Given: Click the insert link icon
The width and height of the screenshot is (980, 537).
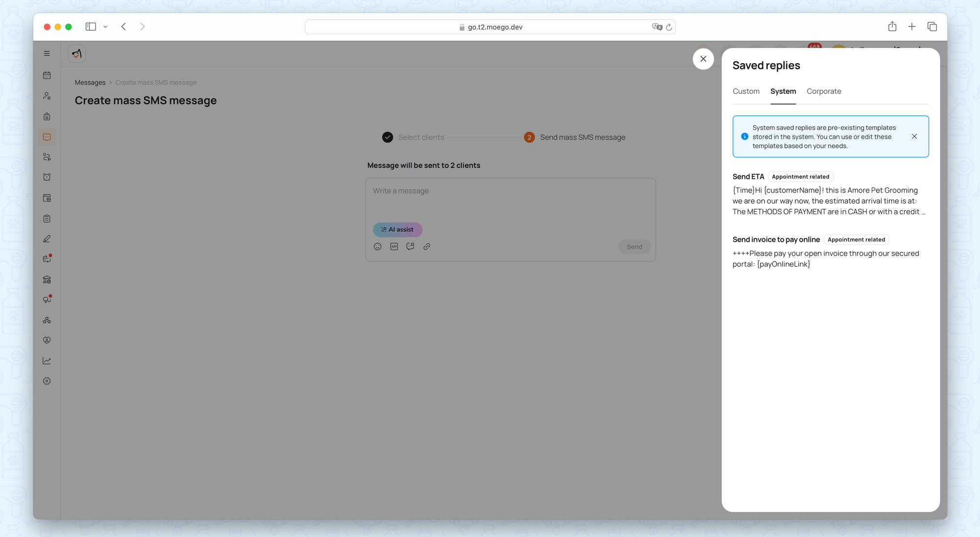Looking at the screenshot, I should click(427, 246).
